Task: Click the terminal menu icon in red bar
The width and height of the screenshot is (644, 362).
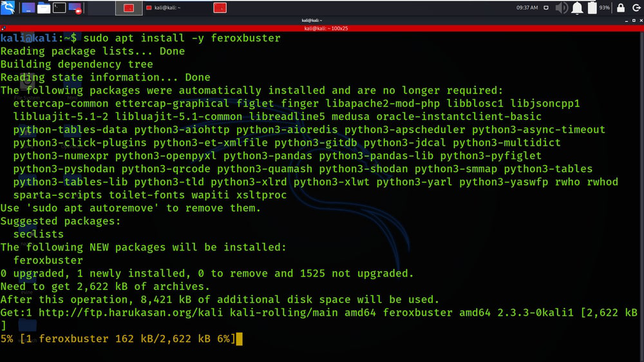Action: tap(3, 28)
